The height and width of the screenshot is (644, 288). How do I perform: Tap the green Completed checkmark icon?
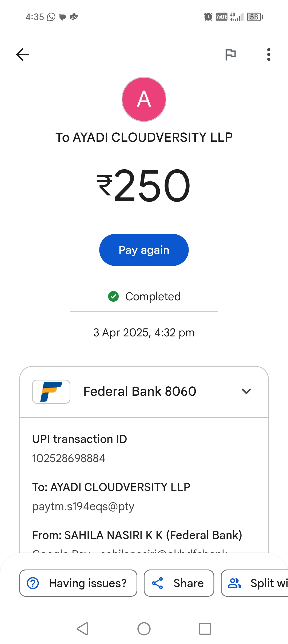pyautogui.click(x=113, y=296)
